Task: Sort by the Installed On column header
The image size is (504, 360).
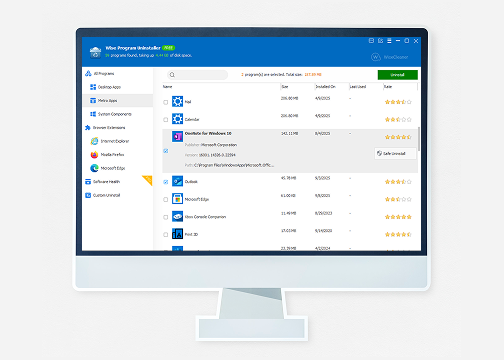Action: tap(325, 87)
